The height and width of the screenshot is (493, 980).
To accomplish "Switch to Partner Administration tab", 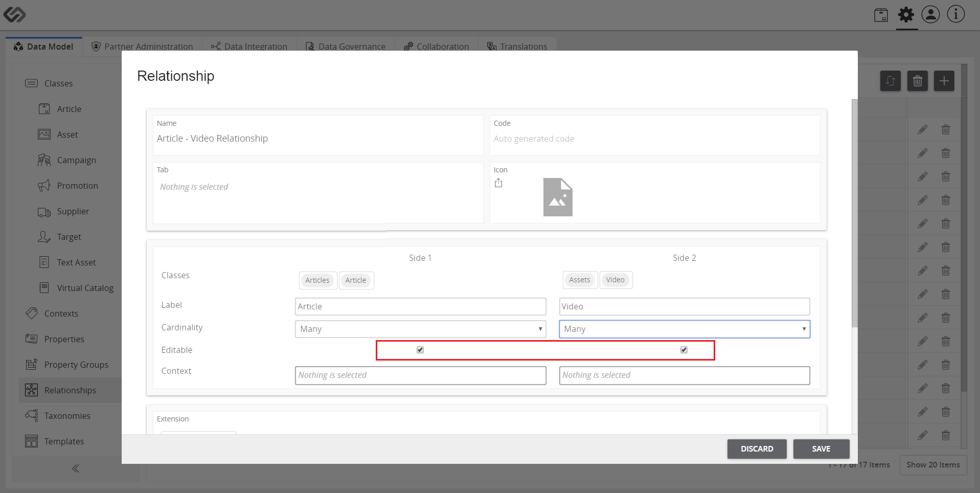I will 142,47.
